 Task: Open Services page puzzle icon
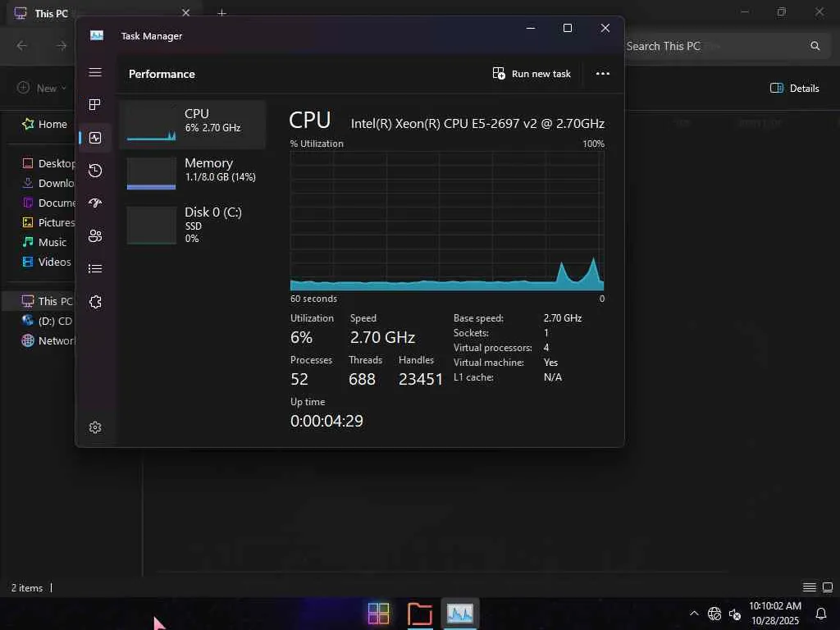95,302
